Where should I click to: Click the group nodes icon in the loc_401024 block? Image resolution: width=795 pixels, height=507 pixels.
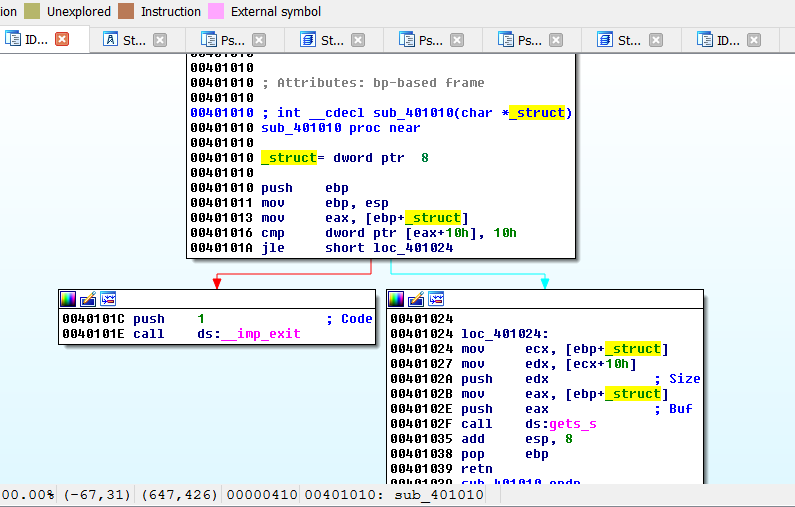(x=436, y=299)
